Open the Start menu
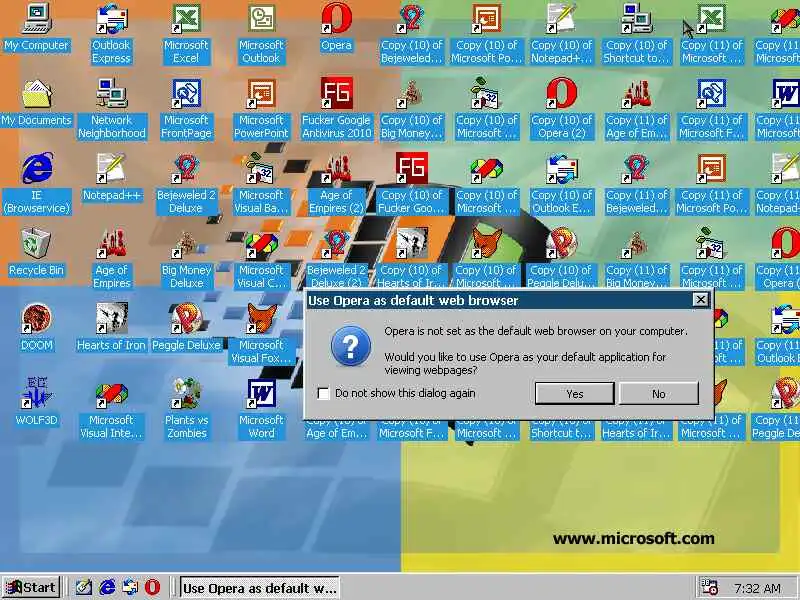Screen dimensions: 800x600 click(31, 588)
